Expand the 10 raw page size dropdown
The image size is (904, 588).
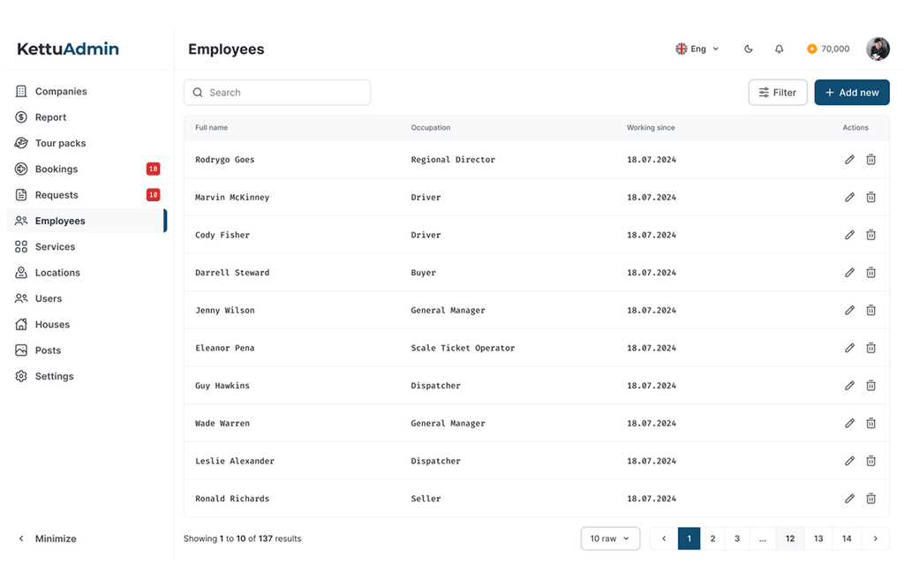point(610,539)
